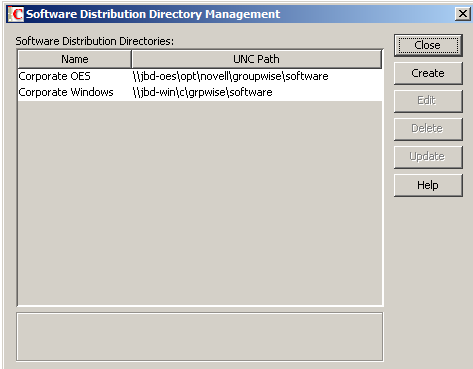Image resolution: width=473 pixels, height=369 pixels.
Task: Sort by the UNC Path column header
Action: click(256, 59)
